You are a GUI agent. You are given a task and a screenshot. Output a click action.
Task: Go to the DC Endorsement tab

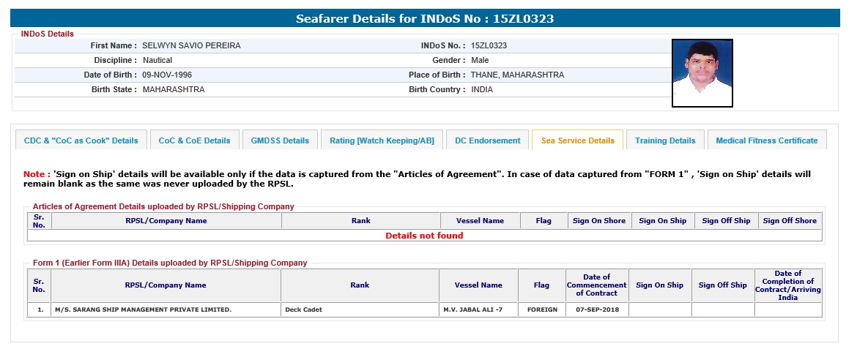pos(487,140)
